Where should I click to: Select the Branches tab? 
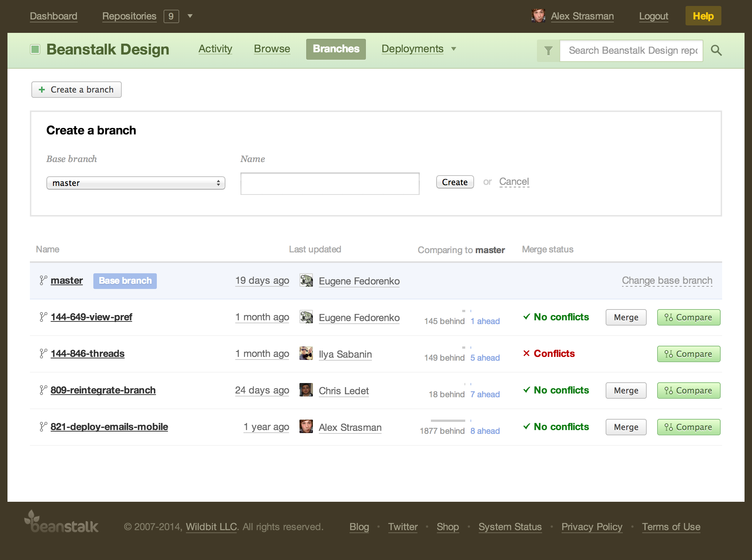tap(336, 49)
